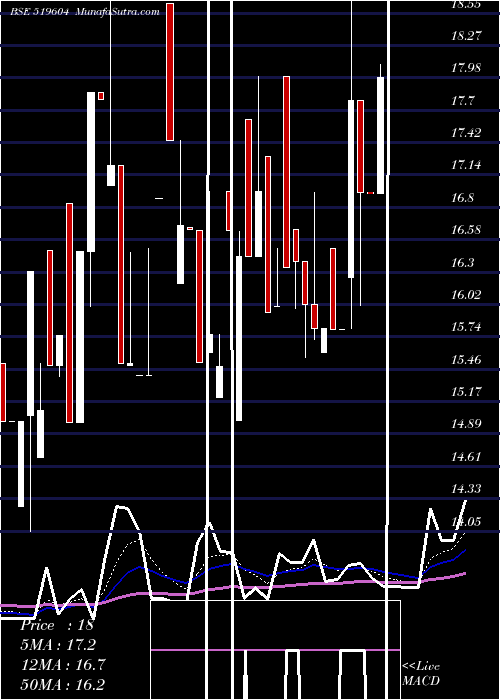
Task: Select the 15.74 price axis label
Action: (x=466, y=327)
